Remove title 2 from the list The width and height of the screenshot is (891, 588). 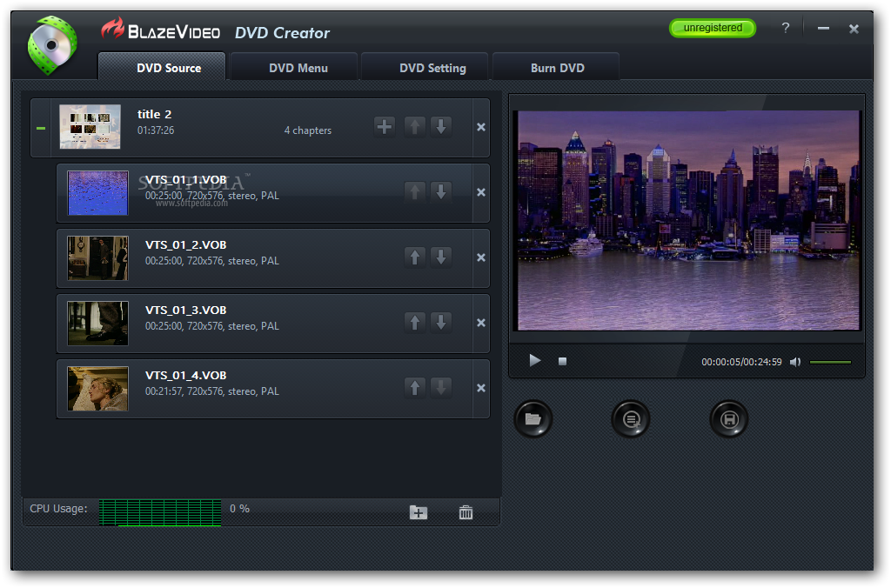481,127
